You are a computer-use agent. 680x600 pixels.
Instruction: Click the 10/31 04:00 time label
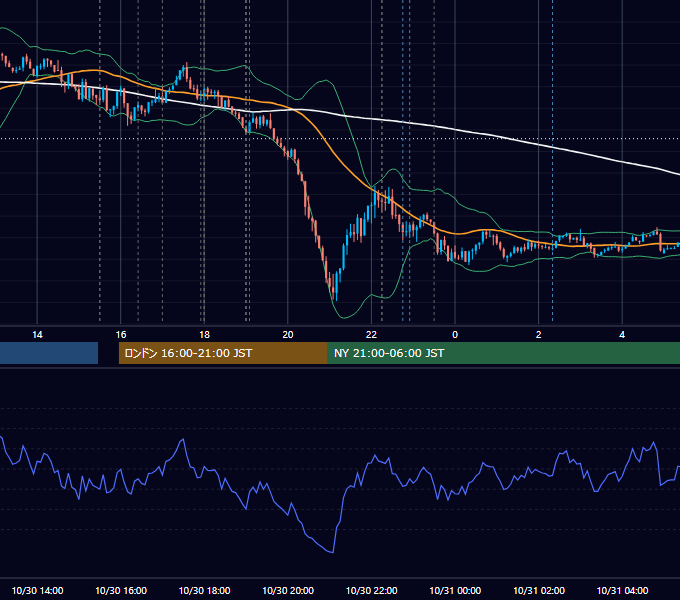click(x=622, y=590)
